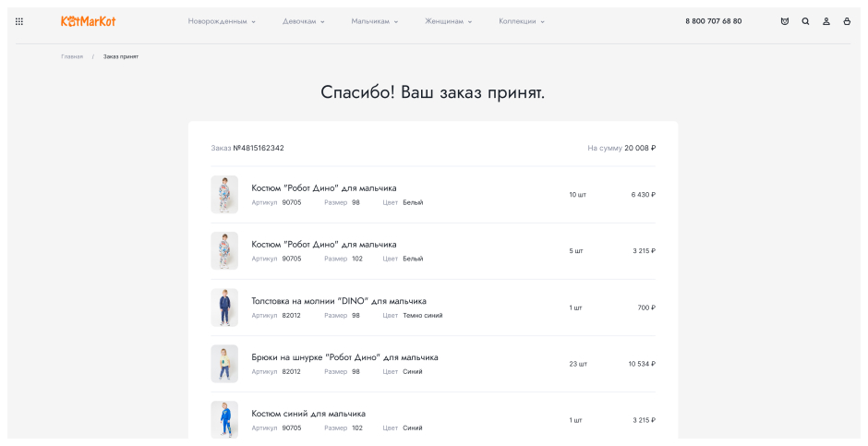This screenshot has width=868, height=446.
Task: Open the grid menu icon
Action: coord(19,21)
